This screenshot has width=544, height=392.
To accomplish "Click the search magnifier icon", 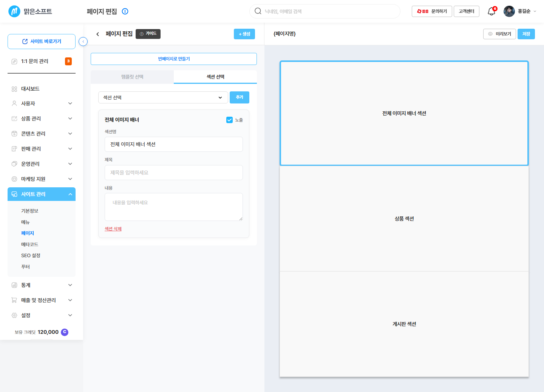I will (258, 11).
